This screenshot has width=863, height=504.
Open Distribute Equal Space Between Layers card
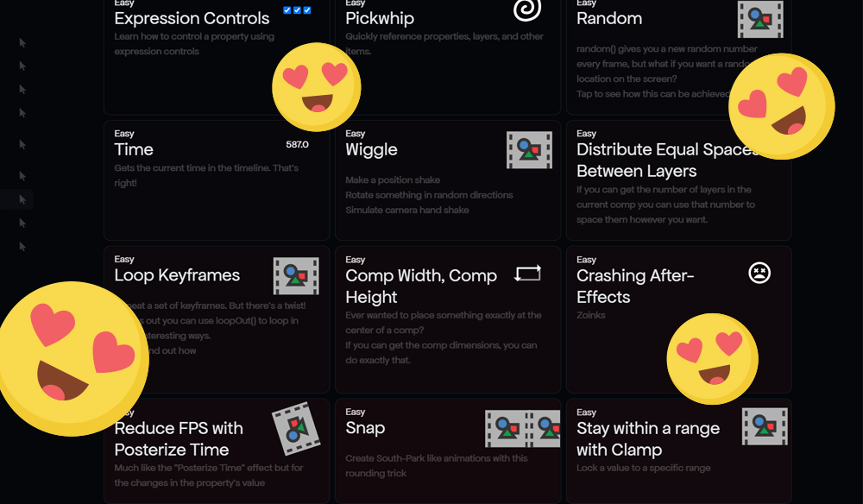pyautogui.click(x=678, y=180)
